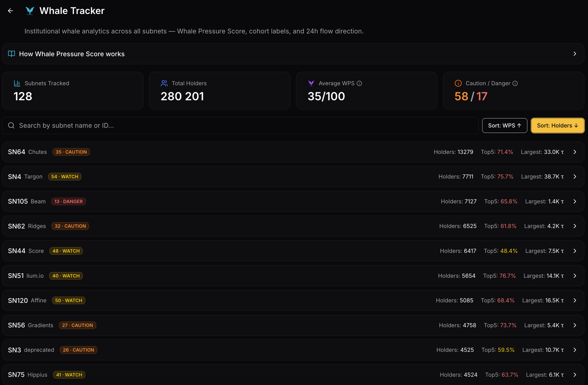Click the 48 · WATCH badge on SN44
The width and height of the screenshot is (588, 385).
pos(66,251)
